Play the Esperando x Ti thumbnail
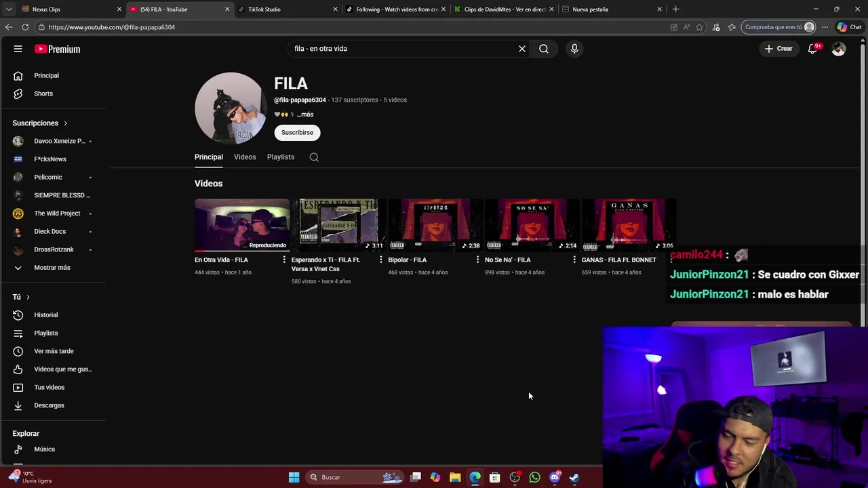868x488 pixels. tap(339, 225)
